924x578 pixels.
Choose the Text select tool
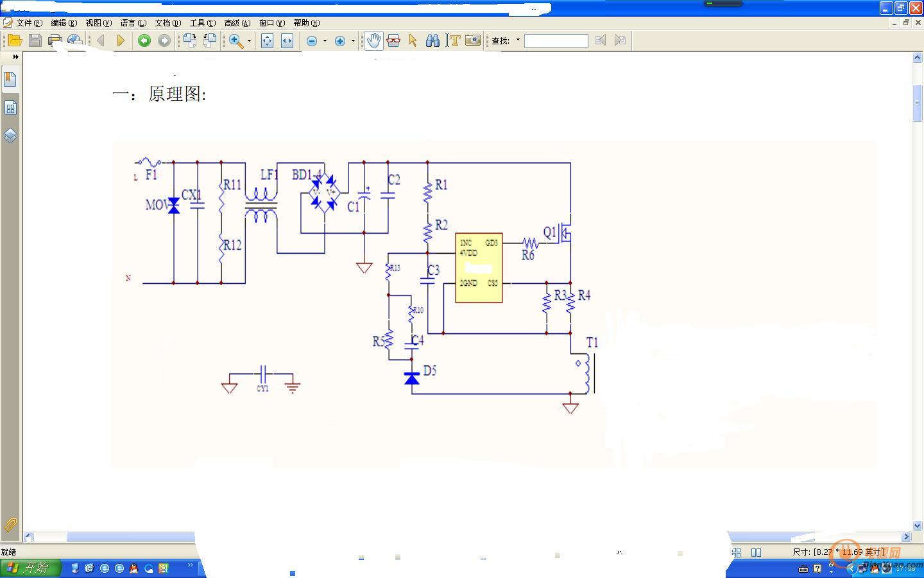454,40
